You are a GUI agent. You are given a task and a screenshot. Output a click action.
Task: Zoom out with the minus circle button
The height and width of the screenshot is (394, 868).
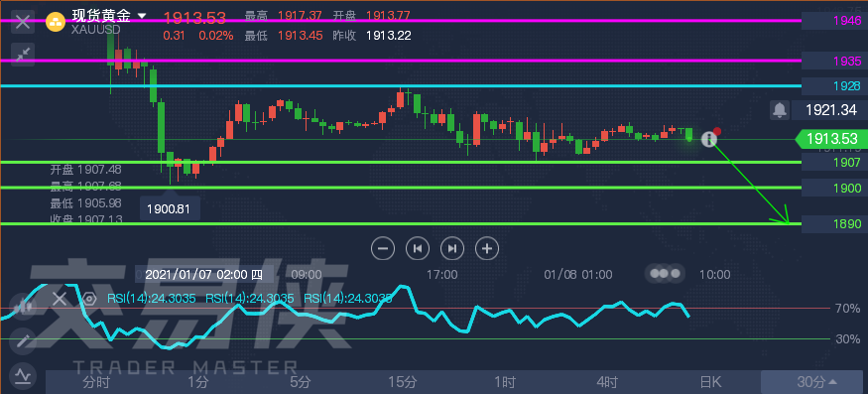[383, 249]
